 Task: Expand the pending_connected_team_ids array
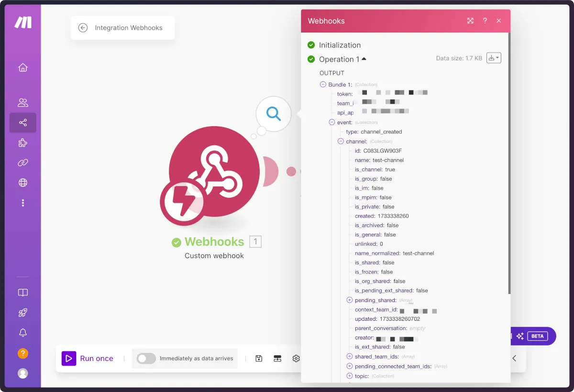(x=350, y=366)
